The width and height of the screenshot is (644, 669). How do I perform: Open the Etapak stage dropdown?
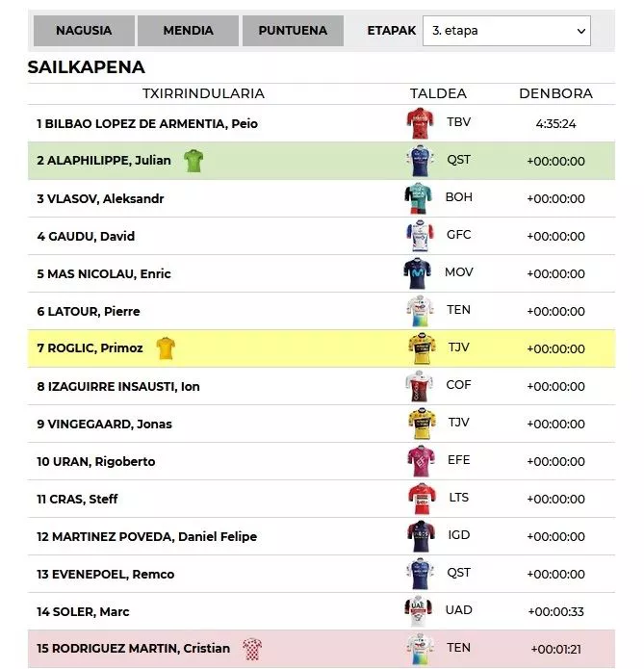pos(507,31)
